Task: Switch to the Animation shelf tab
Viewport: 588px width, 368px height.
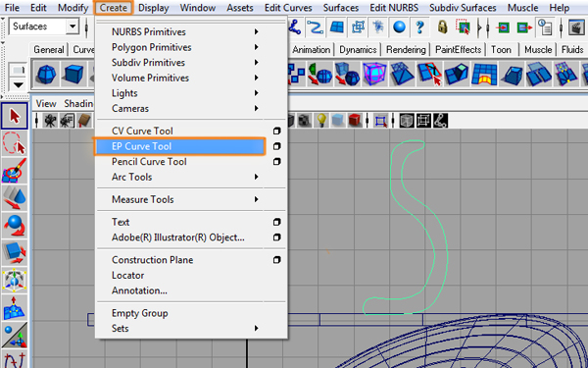Action: [x=312, y=50]
